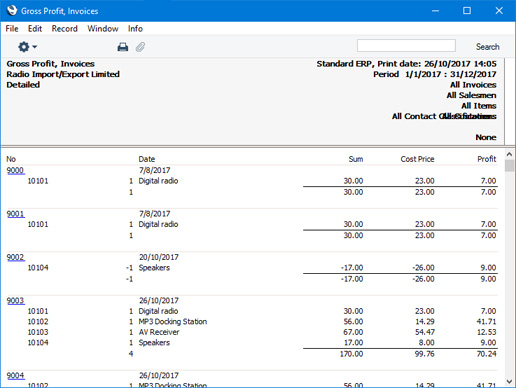Select AV Receiver row text
The image size is (516, 388).
(x=159, y=332)
